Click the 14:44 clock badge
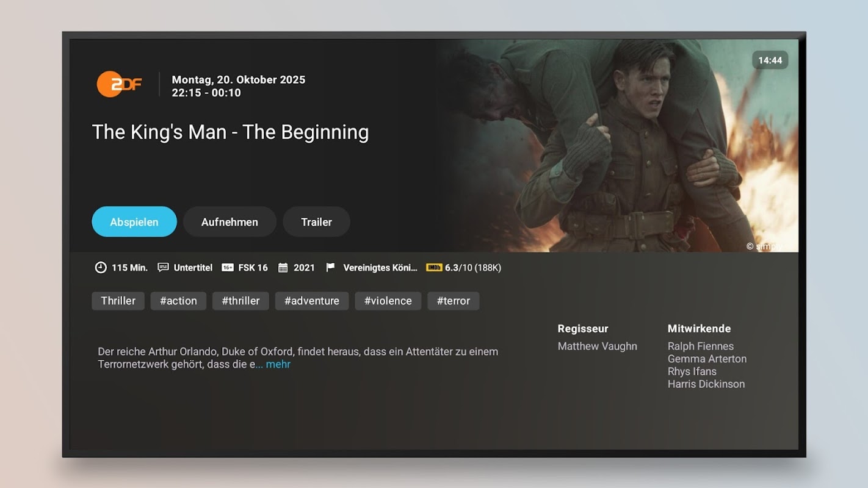 (770, 60)
